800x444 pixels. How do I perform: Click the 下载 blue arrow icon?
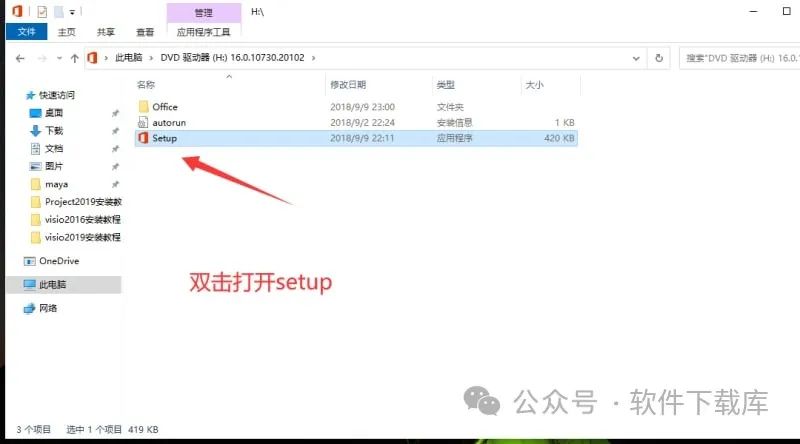click(x=35, y=131)
